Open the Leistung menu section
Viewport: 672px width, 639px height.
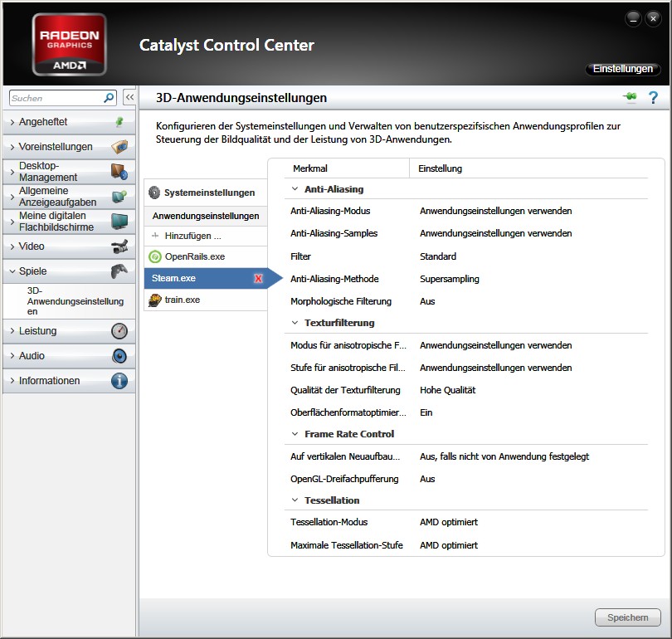pos(69,331)
